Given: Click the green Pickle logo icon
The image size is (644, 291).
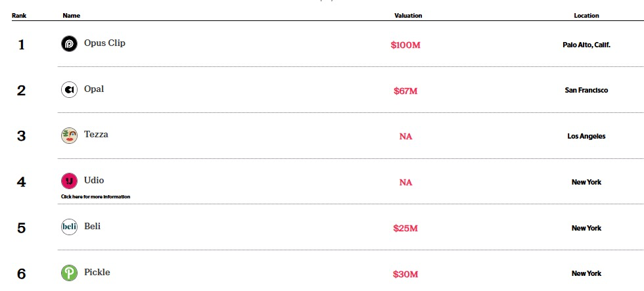Looking at the screenshot, I should tap(69, 273).
